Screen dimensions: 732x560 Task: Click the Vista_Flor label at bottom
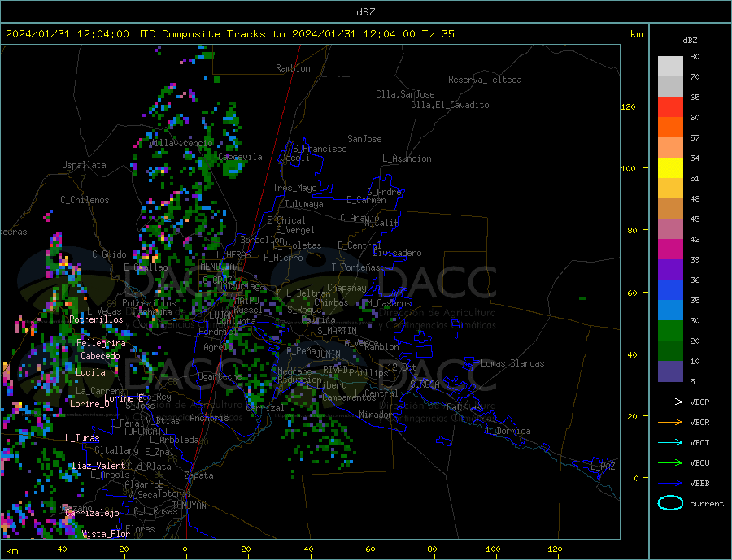pyautogui.click(x=106, y=534)
